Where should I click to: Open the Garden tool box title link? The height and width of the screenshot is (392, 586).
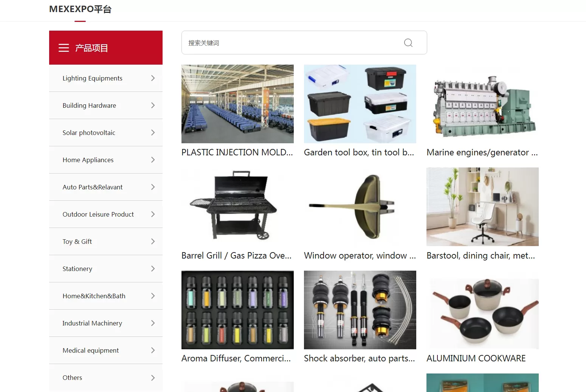(x=359, y=152)
